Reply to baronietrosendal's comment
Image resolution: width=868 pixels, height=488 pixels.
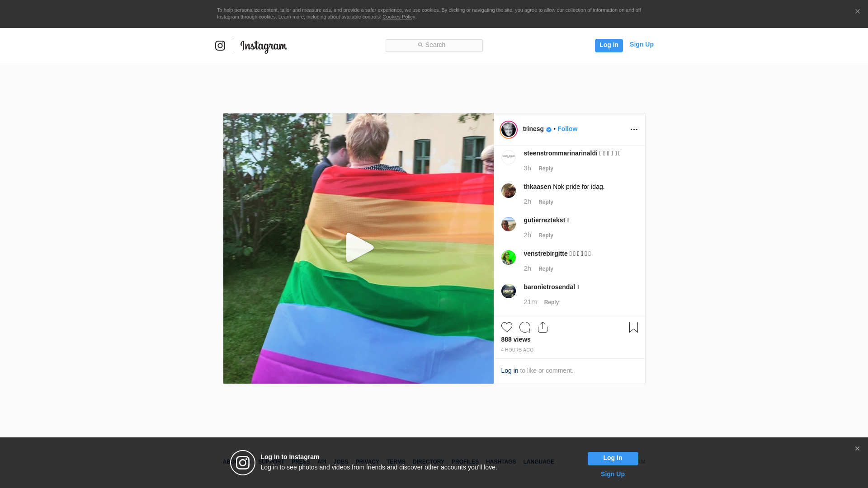tap(551, 302)
